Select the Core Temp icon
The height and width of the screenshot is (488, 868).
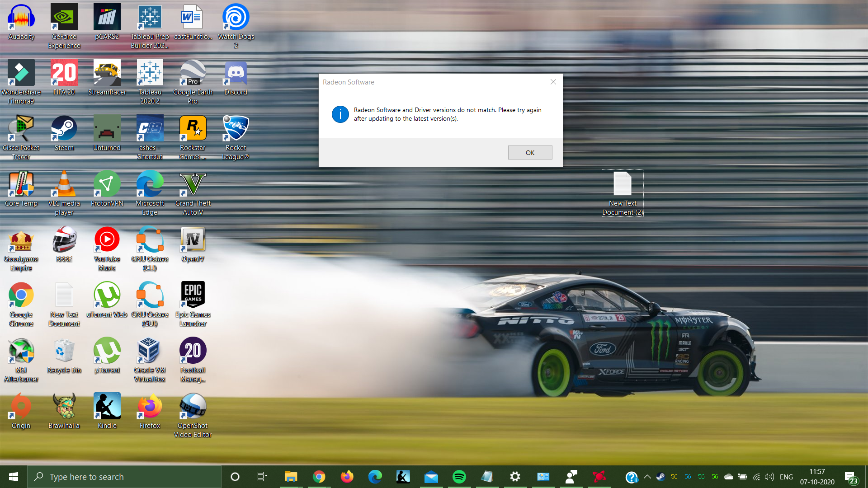21,188
